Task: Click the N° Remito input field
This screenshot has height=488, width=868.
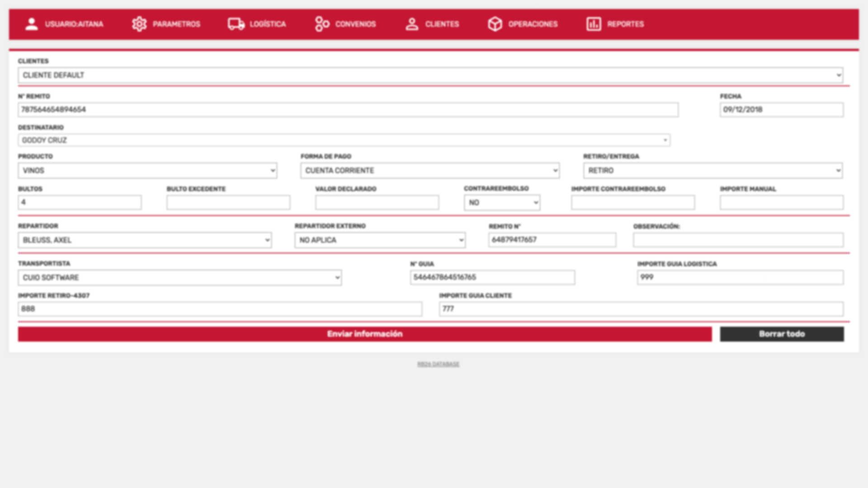Action: (x=348, y=110)
